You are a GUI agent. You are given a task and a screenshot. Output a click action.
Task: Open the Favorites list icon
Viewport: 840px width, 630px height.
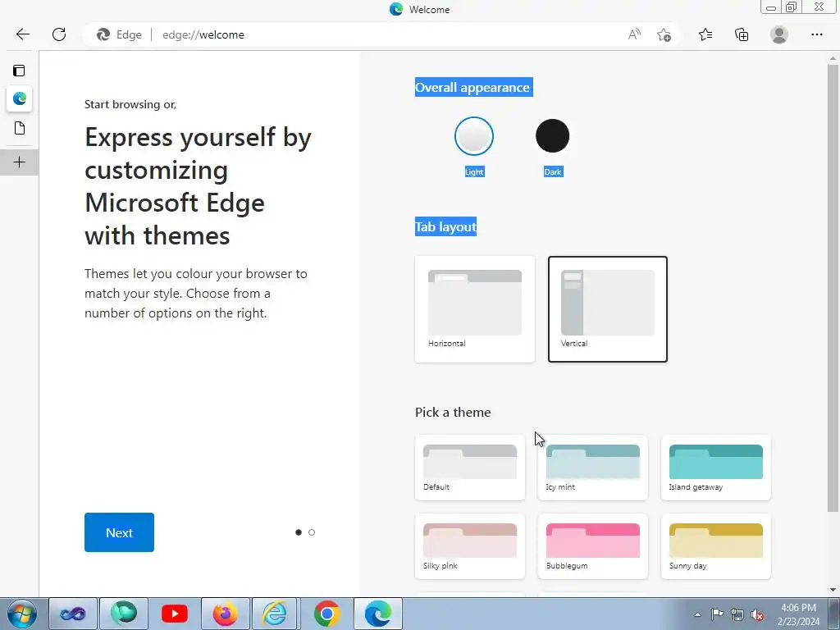(x=705, y=34)
